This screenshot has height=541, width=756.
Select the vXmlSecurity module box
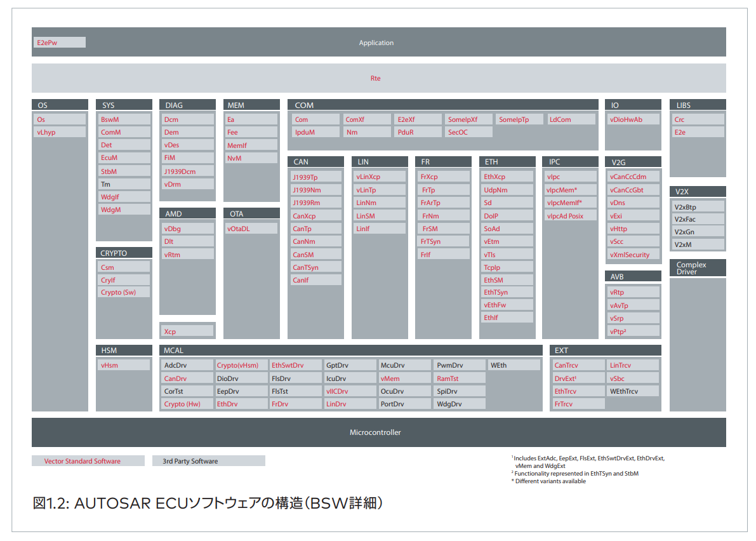(633, 255)
